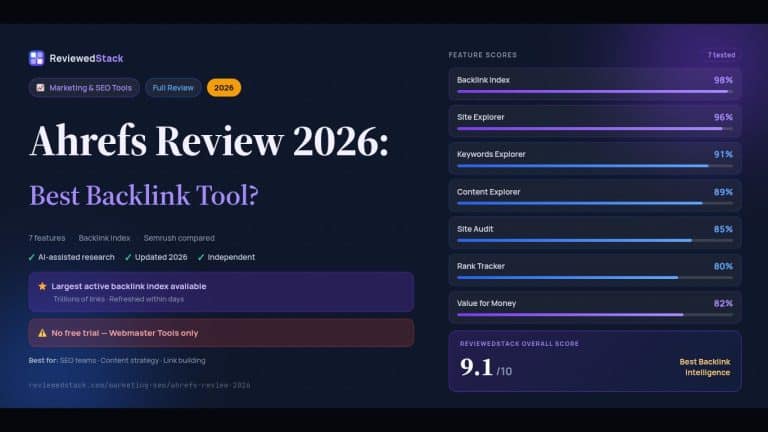This screenshot has width=768, height=432.
Task: Click the 9.1 overall score number
Action: pos(477,367)
